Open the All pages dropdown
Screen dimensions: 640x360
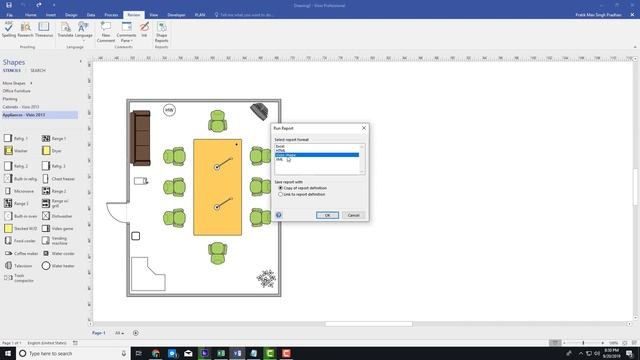pos(119,333)
